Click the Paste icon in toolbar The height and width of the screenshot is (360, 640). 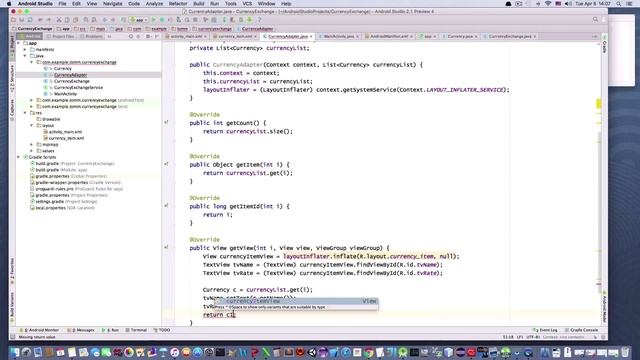[x=76, y=20]
